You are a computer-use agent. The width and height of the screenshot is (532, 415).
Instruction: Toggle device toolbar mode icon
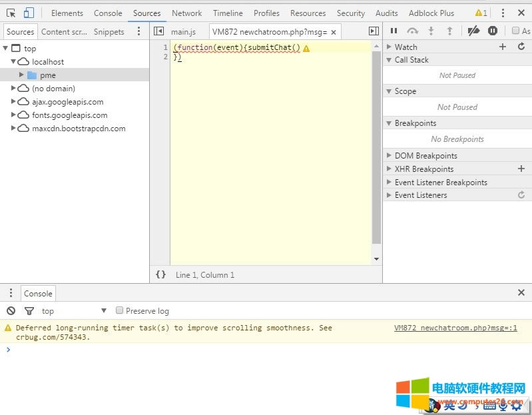(x=29, y=13)
